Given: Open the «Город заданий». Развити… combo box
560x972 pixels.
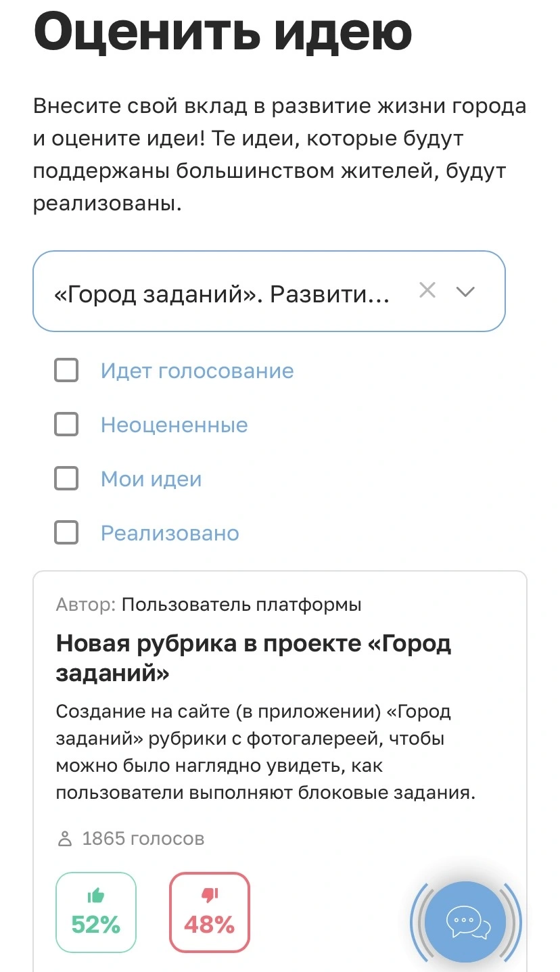Looking at the screenshot, I should coord(269,292).
